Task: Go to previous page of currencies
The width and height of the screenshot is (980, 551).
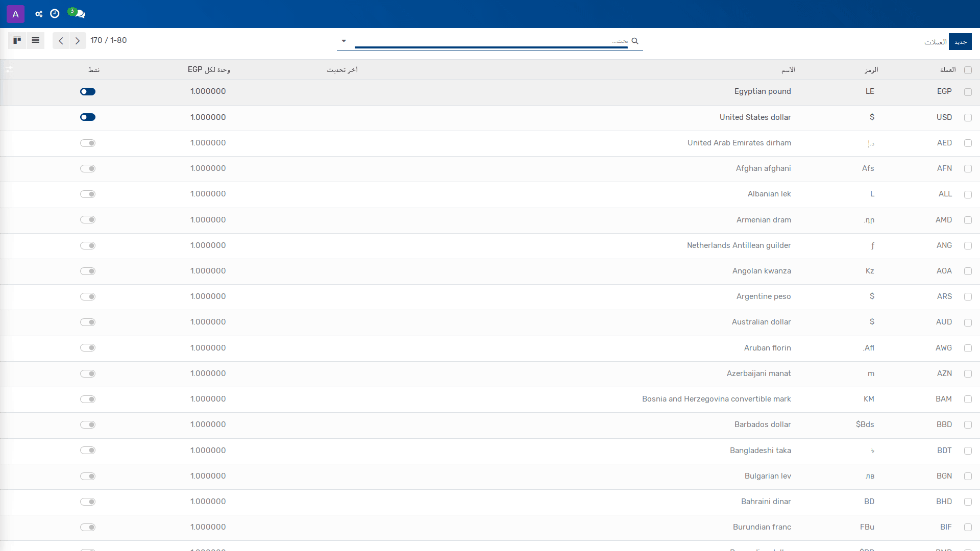Action: click(x=61, y=41)
